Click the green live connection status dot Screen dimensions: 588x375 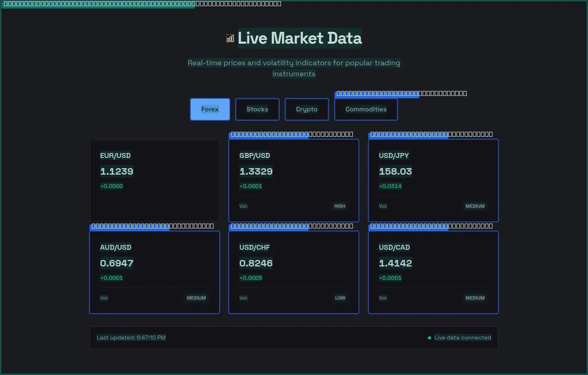click(430, 338)
